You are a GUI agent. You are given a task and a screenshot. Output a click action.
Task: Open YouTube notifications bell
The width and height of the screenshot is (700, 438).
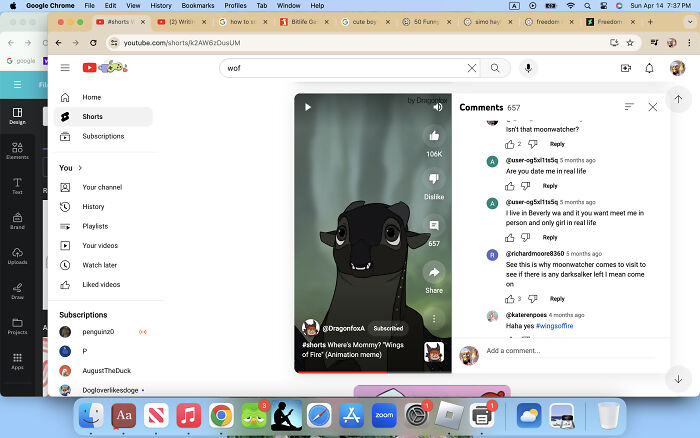pyautogui.click(x=649, y=68)
